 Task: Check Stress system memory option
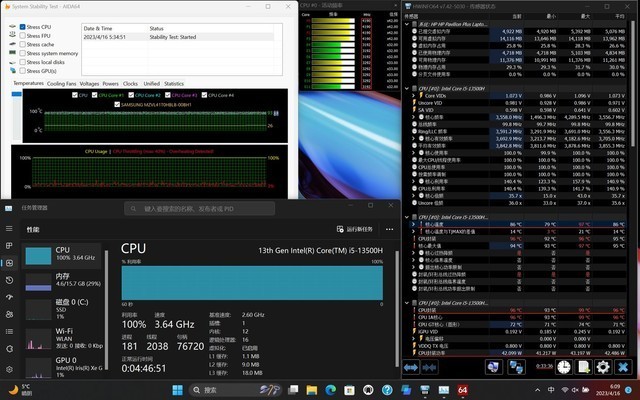[24, 53]
